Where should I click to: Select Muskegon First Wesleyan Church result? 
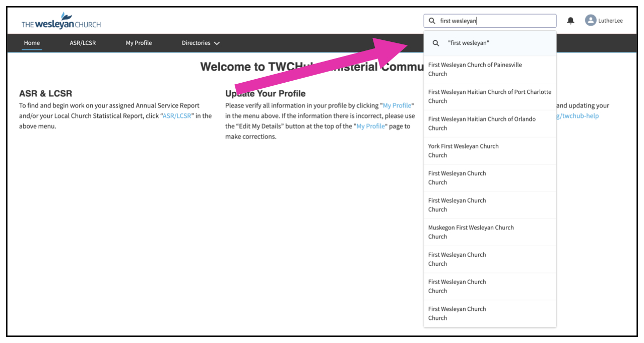[x=490, y=232]
